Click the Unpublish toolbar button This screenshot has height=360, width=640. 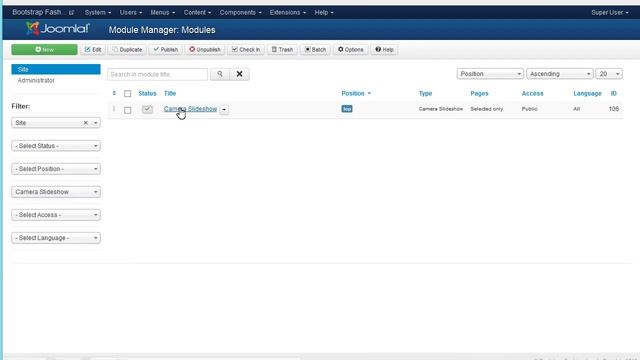point(204,49)
